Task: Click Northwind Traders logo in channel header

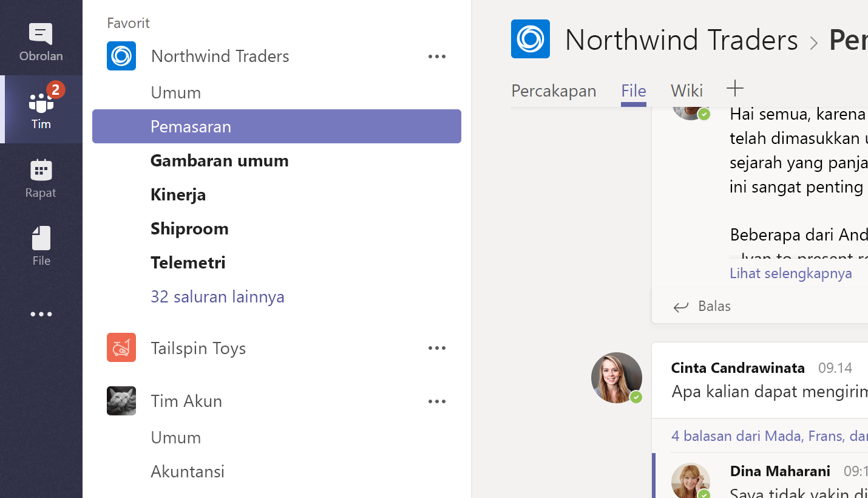Action: pyautogui.click(x=531, y=39)
